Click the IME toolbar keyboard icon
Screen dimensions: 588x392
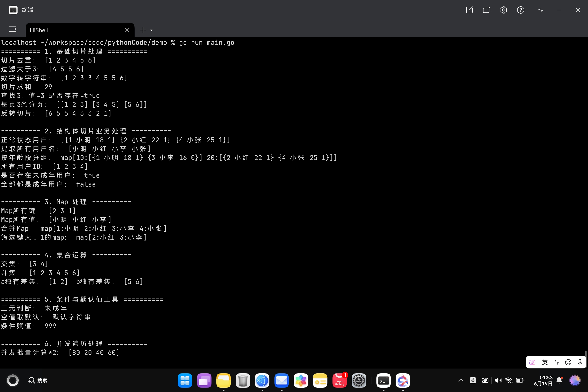532,362
